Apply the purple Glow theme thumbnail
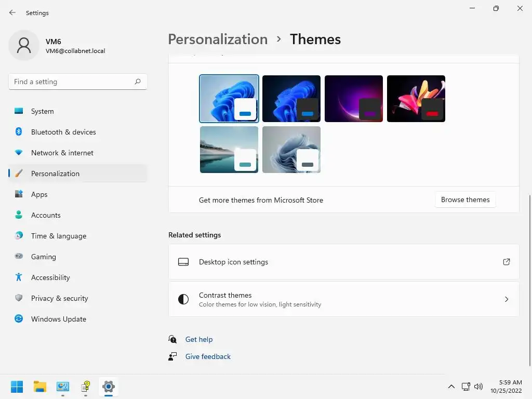532x399 pixels. tap(353, 99)
